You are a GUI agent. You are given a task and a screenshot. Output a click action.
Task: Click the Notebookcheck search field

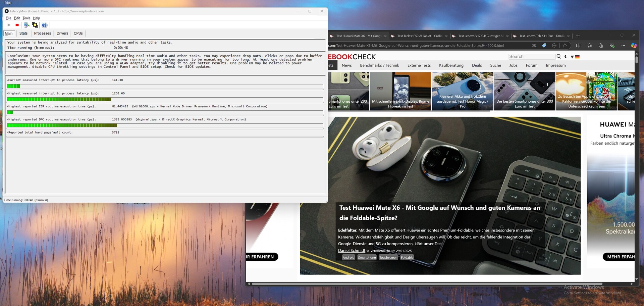click(532, 57)
